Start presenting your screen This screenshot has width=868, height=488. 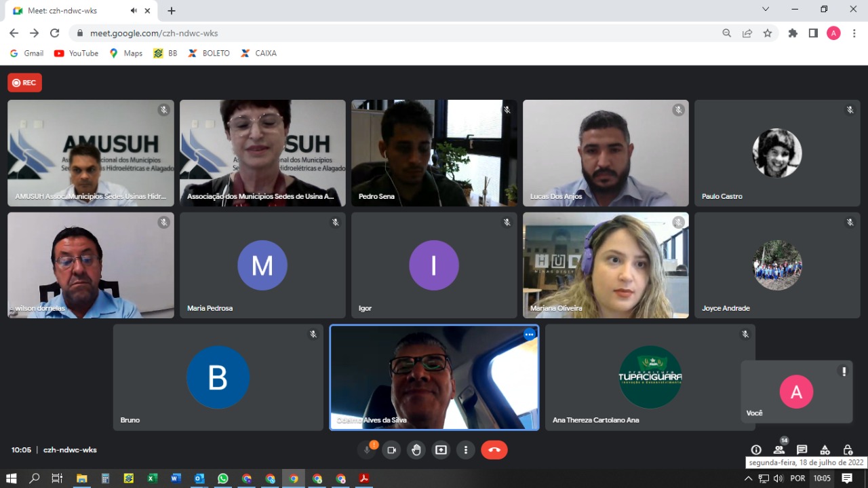click(x=441, y=450)
